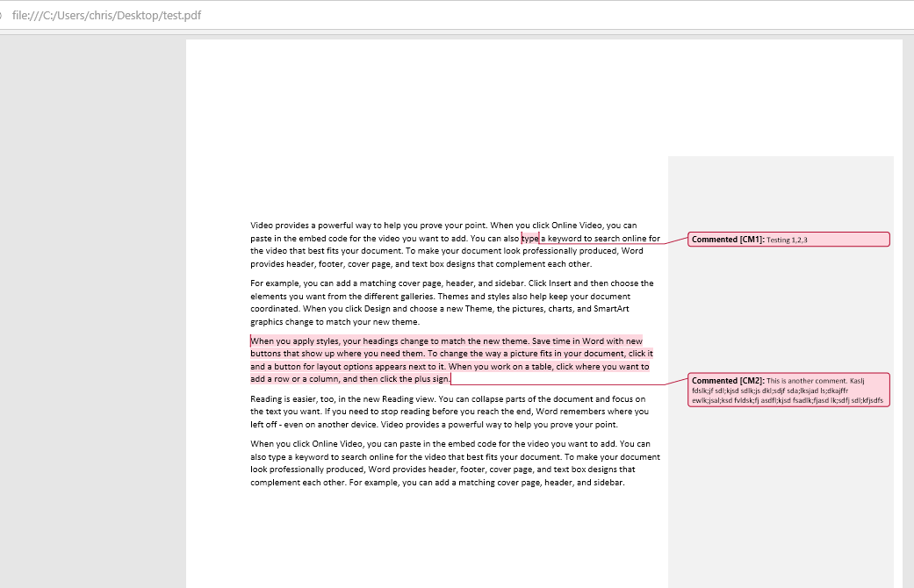Click text 'elements you want from the different galleries'
Viewport: 914px width, 588px height.
[x=342, y=296]
